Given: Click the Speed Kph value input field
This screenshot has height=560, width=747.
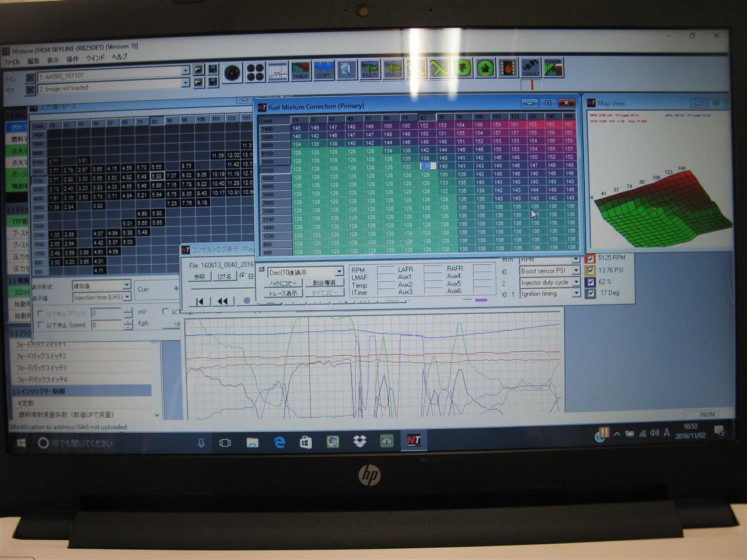Looking at the screenshot, I should point(107,324).
